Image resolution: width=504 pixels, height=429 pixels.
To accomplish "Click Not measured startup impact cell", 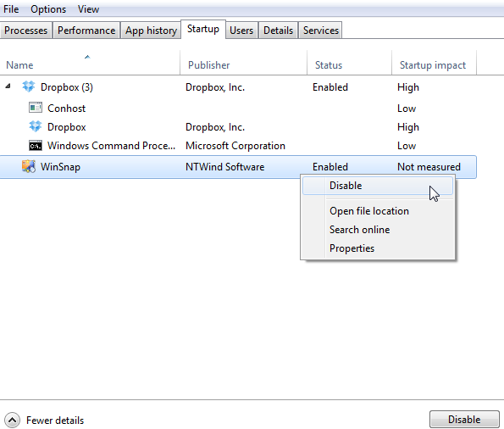I will (x=429, y=167).
